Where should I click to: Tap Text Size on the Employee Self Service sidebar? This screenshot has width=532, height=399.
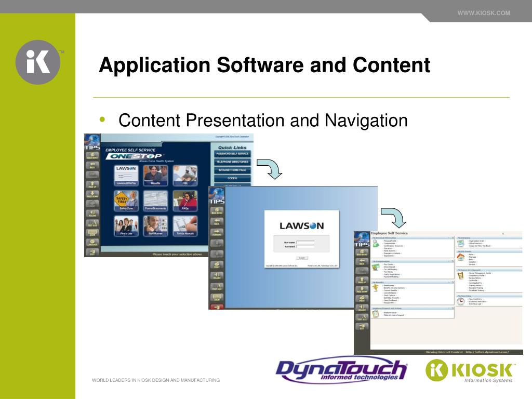(362, 317)
